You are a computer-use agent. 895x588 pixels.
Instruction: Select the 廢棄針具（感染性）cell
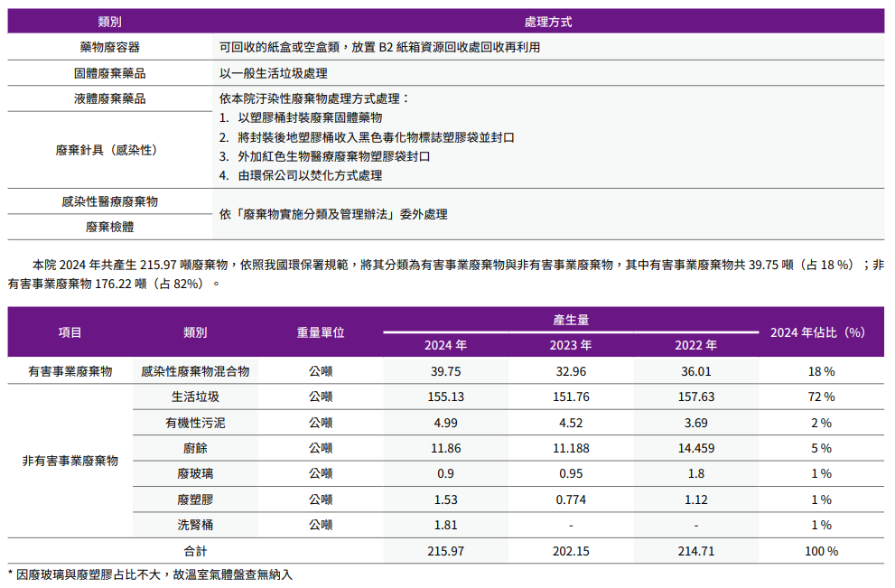[109, 150]
